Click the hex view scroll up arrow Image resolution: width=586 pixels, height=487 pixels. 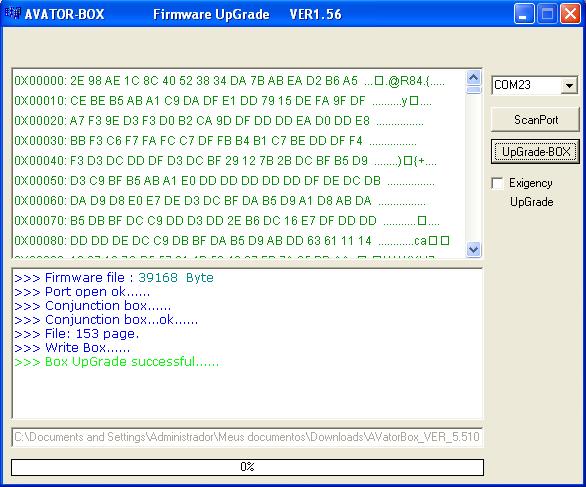pos(474,77)
